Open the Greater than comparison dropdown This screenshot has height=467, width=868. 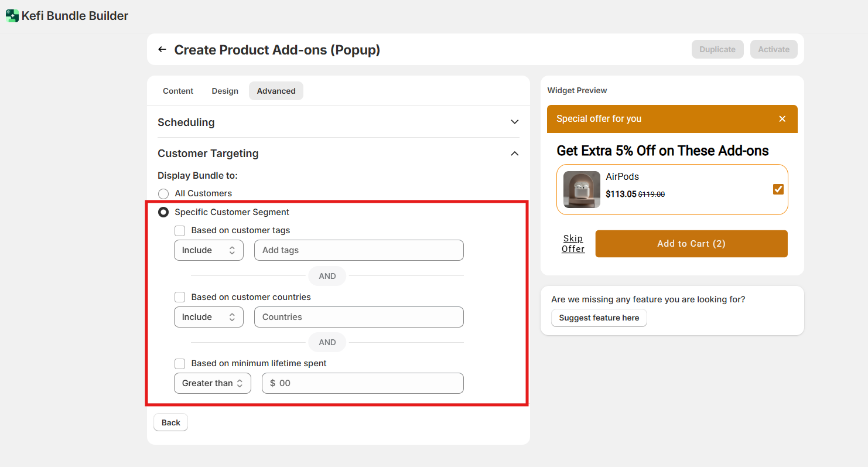coord(212,383)
